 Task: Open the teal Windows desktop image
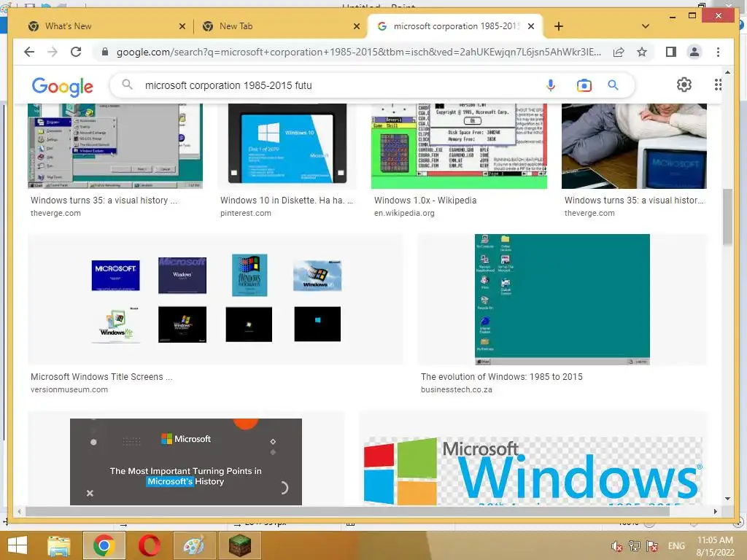click(x=562, y=299)
